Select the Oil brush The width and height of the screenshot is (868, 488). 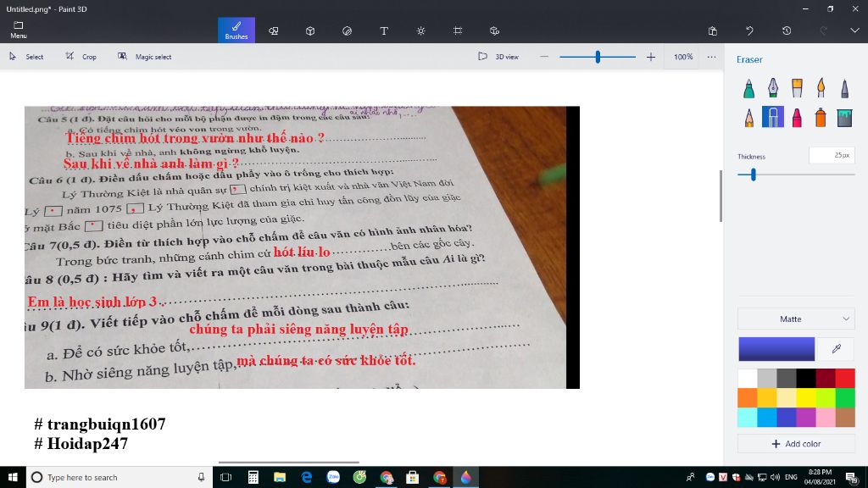797,88
